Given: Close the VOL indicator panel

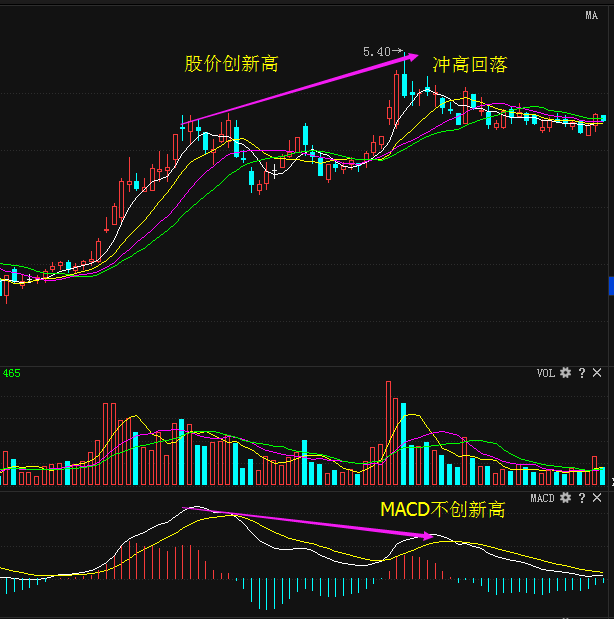Looking at the screenshot, I should (x=597, y=373).
